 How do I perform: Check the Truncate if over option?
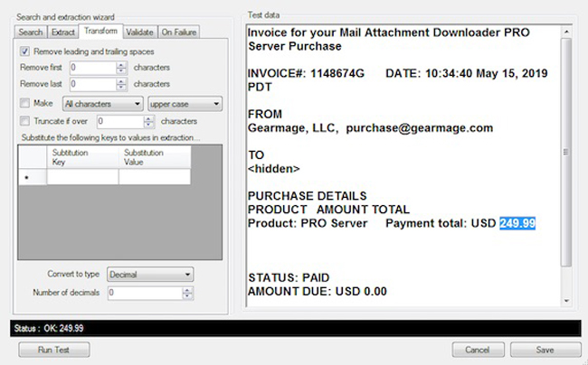24,121
